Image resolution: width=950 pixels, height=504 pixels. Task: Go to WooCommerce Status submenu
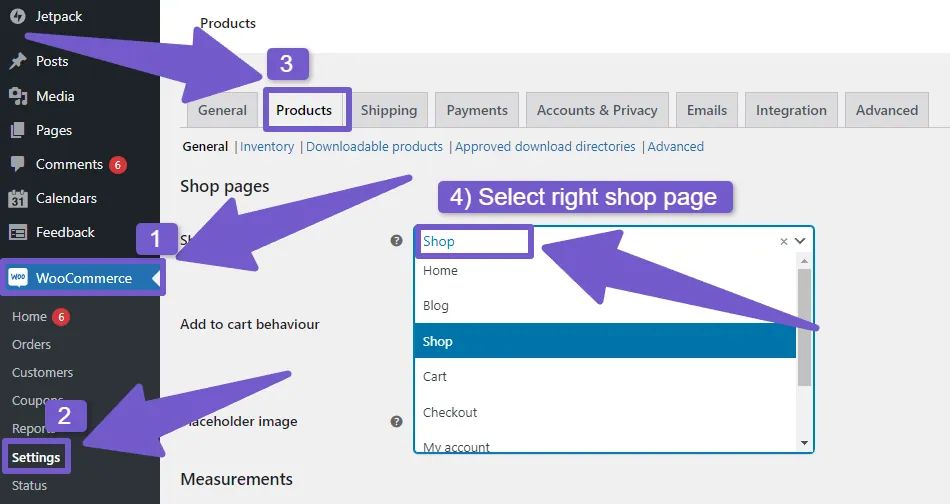(x=29, y=485)
